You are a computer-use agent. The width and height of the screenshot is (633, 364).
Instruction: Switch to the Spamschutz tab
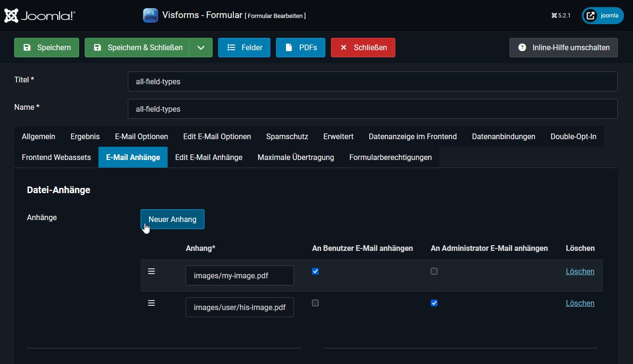(x=287, y=136)
